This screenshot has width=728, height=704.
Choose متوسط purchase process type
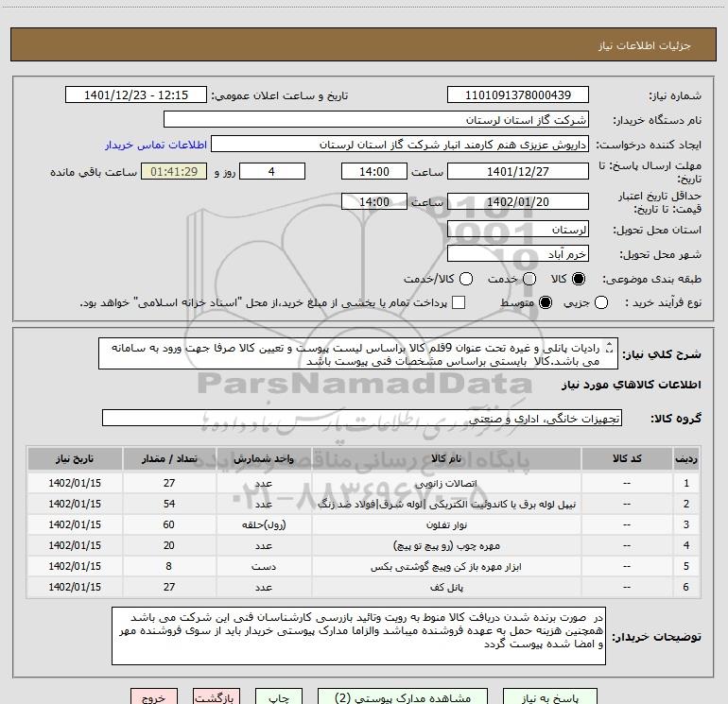coord(546,302)
